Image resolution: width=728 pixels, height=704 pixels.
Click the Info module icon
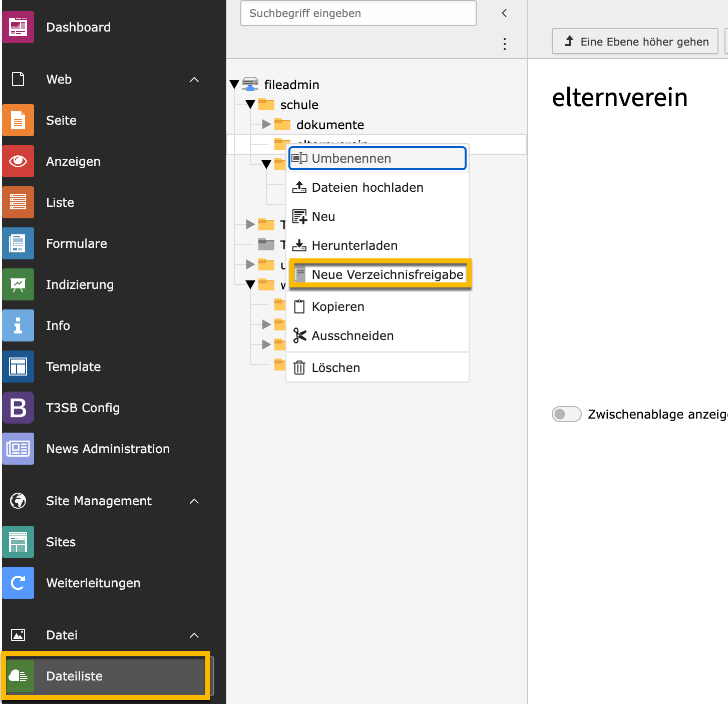coord(18,325)
